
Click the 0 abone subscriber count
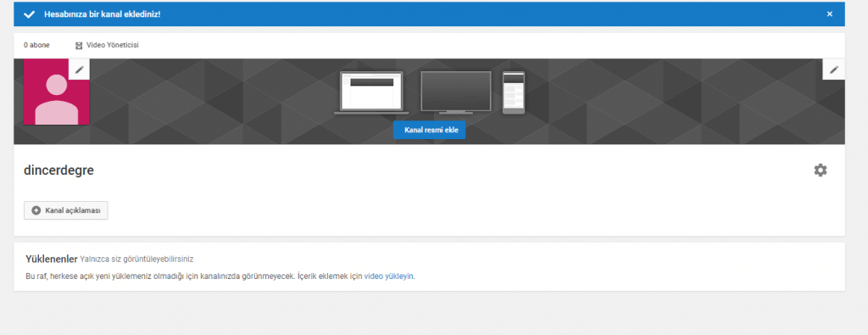(36, 46)
